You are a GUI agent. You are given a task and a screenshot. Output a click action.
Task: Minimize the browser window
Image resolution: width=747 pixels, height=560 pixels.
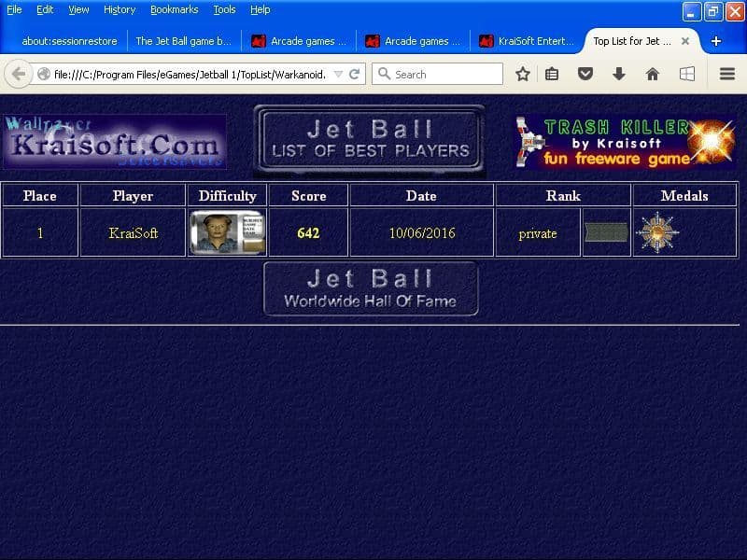point(691,12)
